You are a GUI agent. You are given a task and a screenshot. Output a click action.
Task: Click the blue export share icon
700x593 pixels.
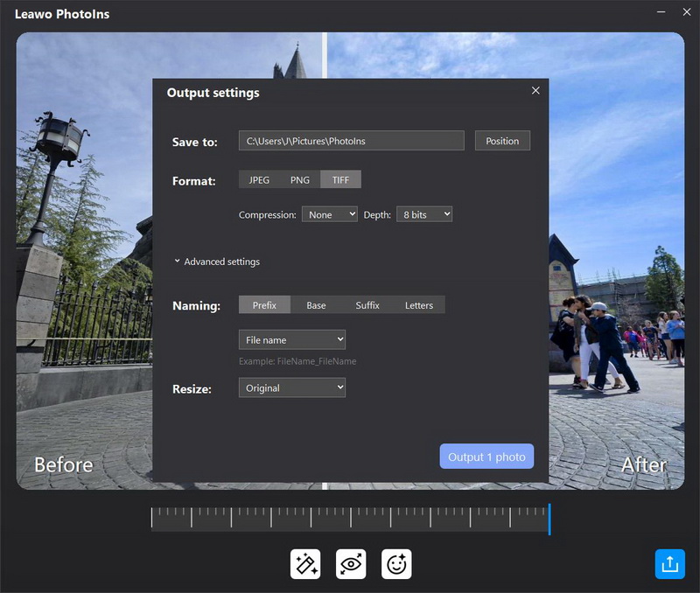coord(670,564)
